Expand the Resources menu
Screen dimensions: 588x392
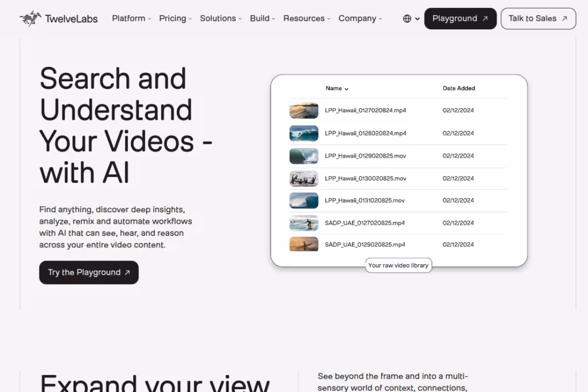point(307,18)
